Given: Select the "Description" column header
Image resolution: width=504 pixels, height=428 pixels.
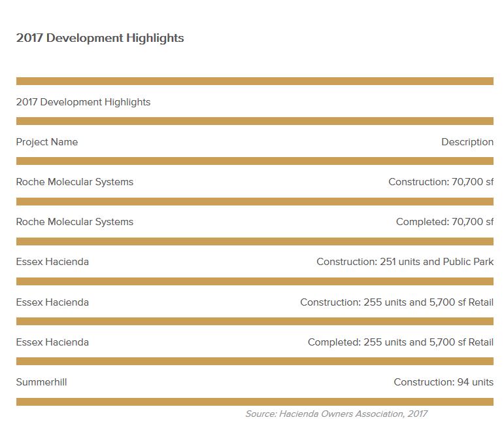Looking at the screenshot, I should (467, 142).
